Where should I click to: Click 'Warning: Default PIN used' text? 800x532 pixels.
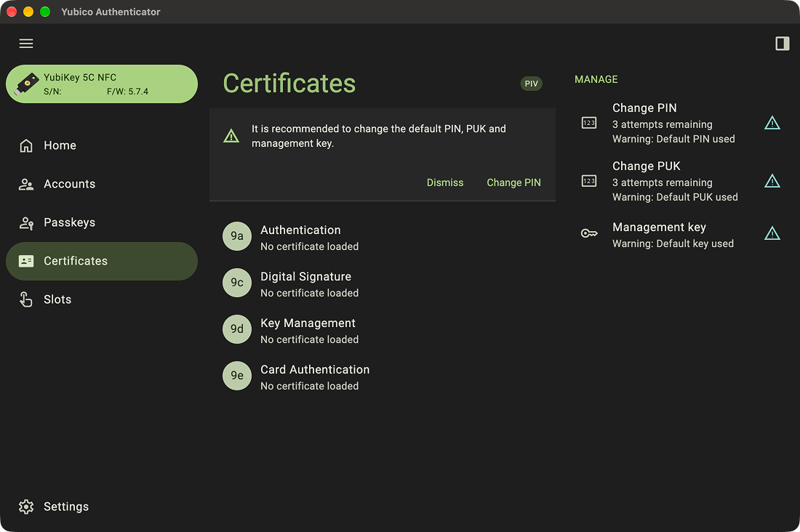673,139
